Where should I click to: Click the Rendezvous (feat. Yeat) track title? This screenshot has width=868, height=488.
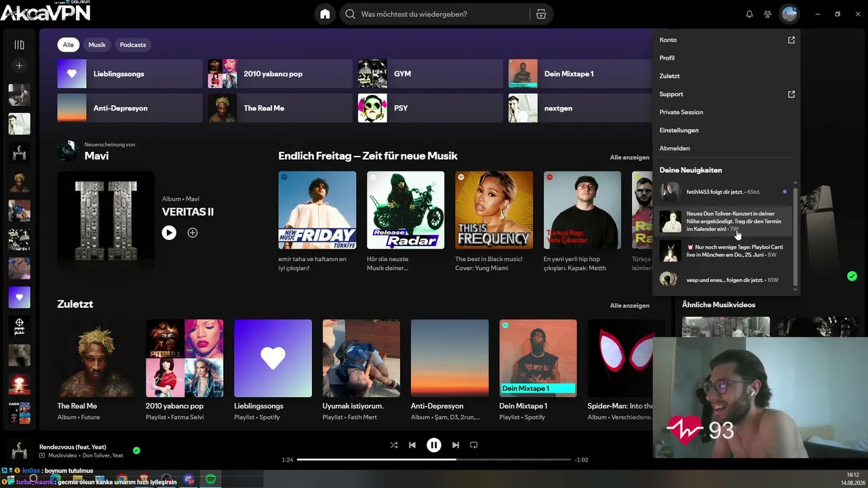coord(73,447)
